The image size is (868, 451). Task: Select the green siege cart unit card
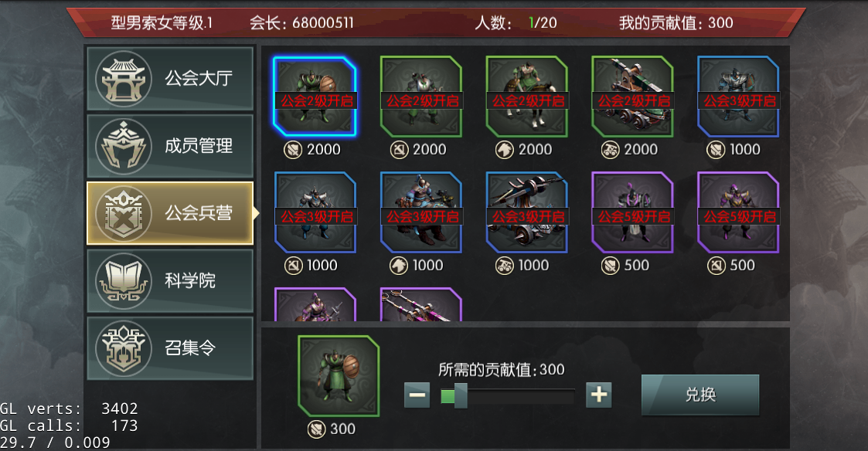coord(632,97)
